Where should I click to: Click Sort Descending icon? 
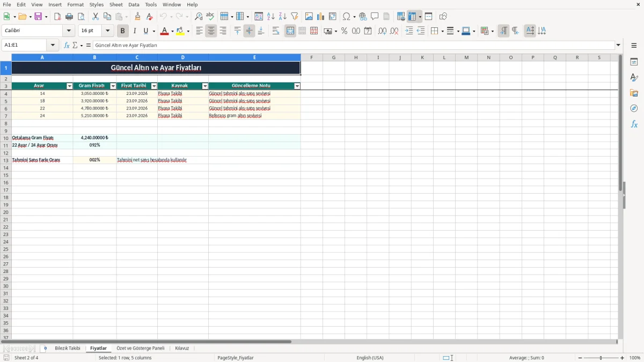(x=283, y=17)
